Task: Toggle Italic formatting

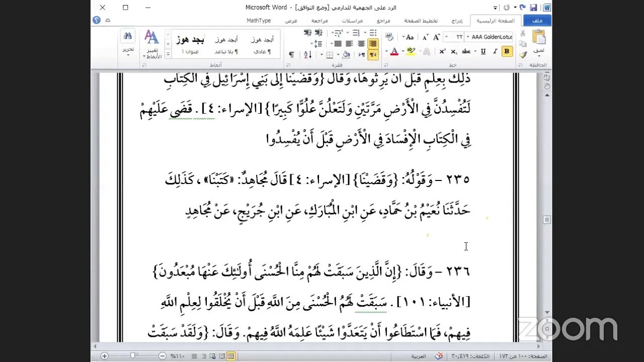Action: click(x=495, y=51)
